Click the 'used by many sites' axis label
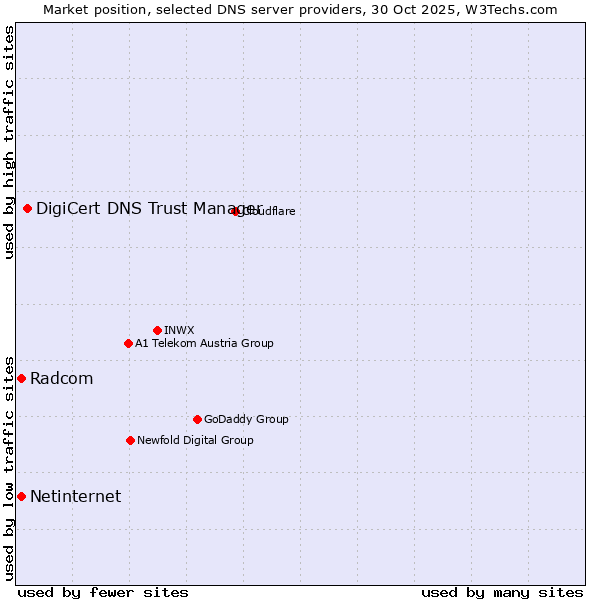The width and height of the screenshot is (600, 600). 502,592
